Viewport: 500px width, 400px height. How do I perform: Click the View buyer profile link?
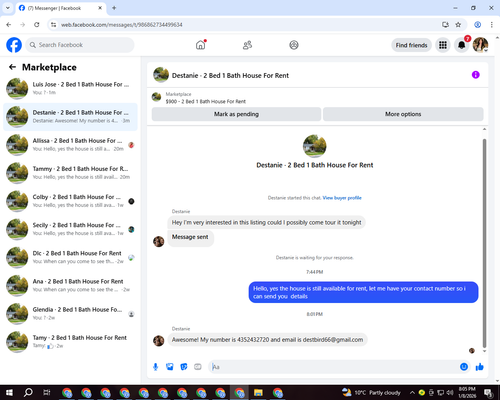click(342, 198)
